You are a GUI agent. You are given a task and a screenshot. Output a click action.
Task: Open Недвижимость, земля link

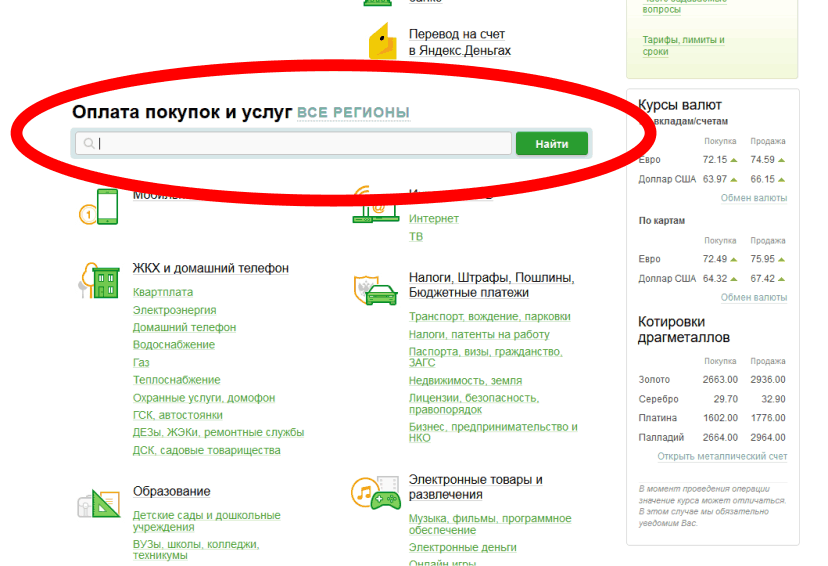pyautogui.click(x=465, y=381)
